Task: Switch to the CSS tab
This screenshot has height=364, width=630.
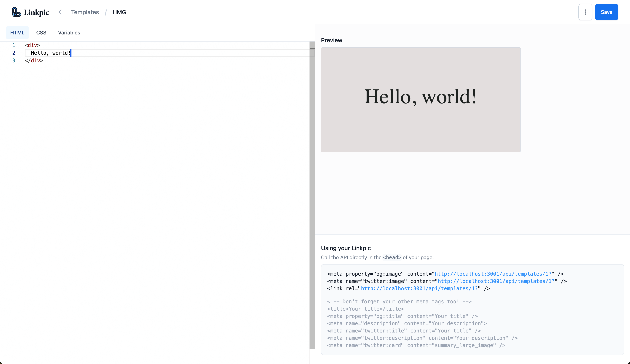Action: [x=41, y=32]
